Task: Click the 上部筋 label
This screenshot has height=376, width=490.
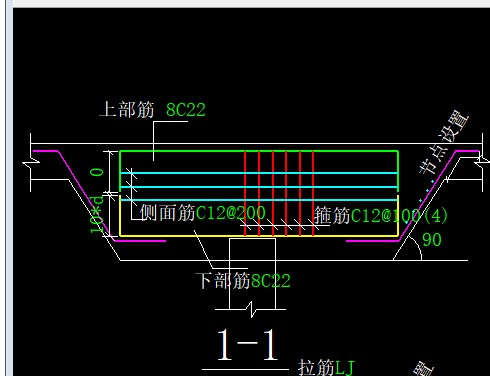Action: click(127, 110)
